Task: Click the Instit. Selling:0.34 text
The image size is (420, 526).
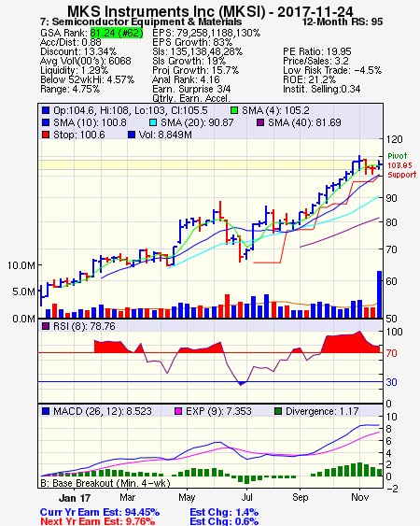Action: [322, 90]
